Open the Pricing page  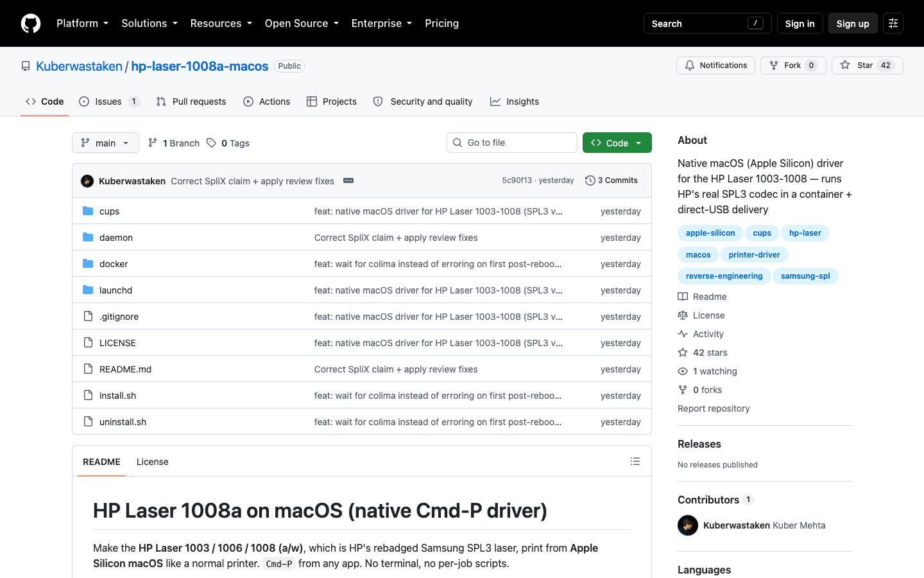[x=441, y=23]
